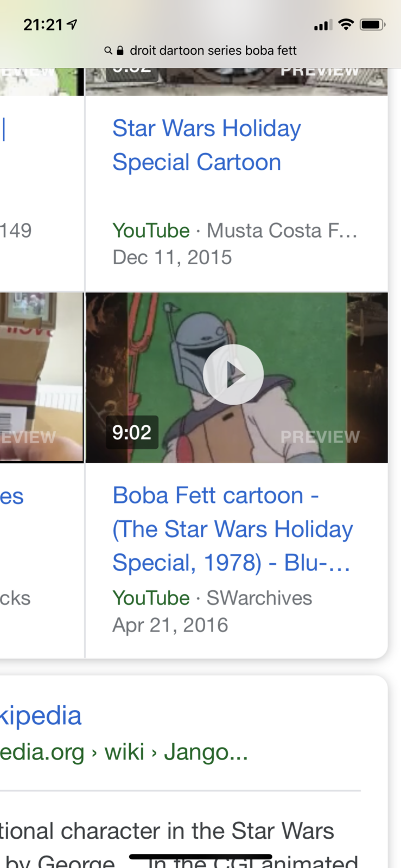Tap the address bar search text
Screen dimensions: 401x868
click(213, 50)
